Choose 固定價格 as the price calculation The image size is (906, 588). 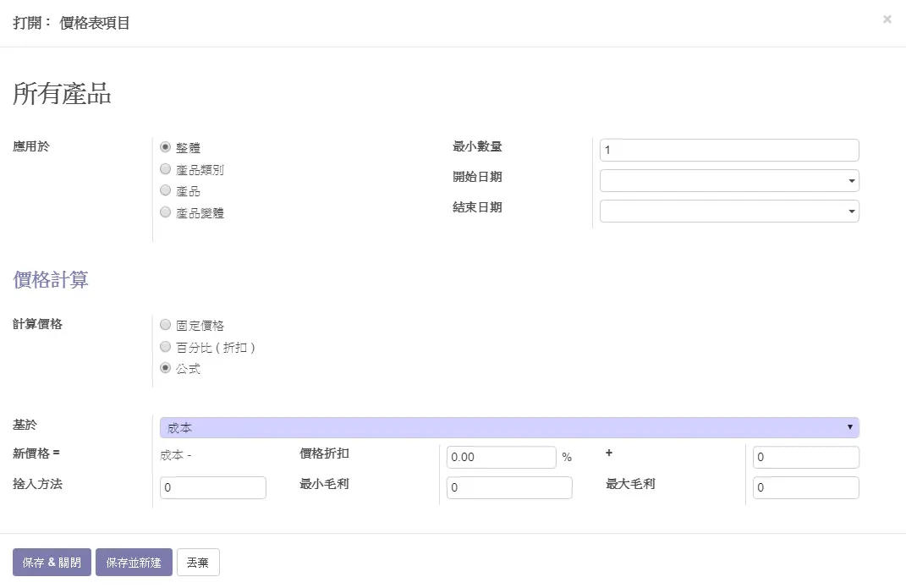tap(166, 325)
